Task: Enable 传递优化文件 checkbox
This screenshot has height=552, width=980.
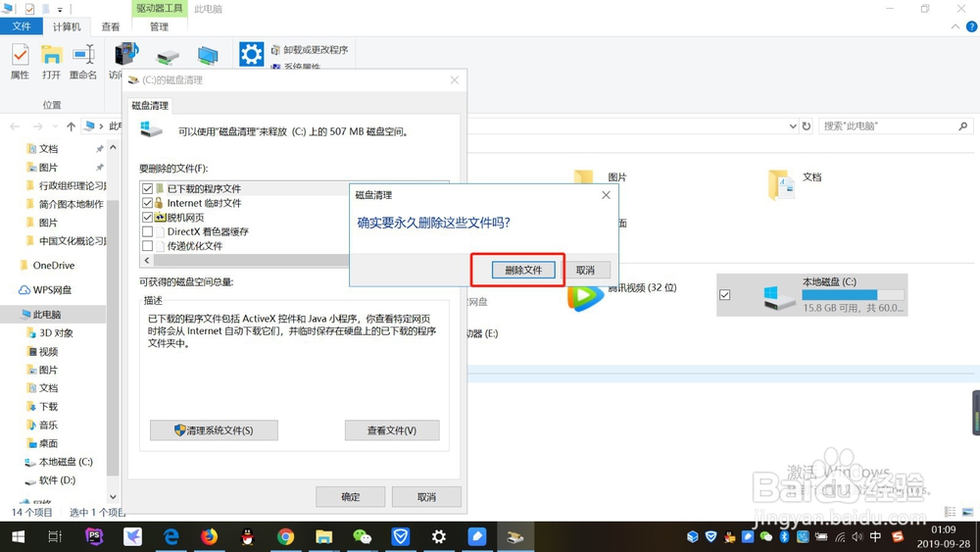Action: coord(148,246)
